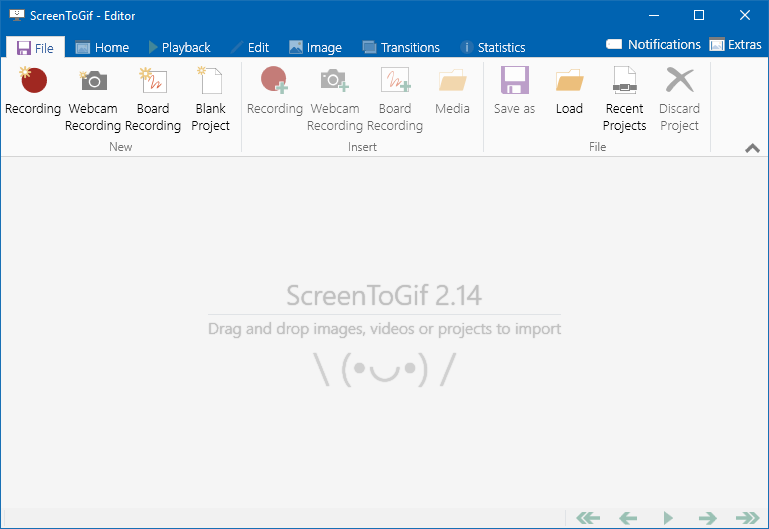Go to the Image tab
769x529 pixels.
tap(315, 47)
